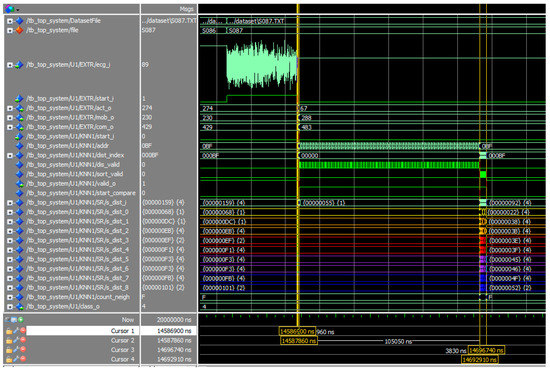550x370 pixels.
Task: Click the act_o message value 274
Action: (x=147, y=108)
